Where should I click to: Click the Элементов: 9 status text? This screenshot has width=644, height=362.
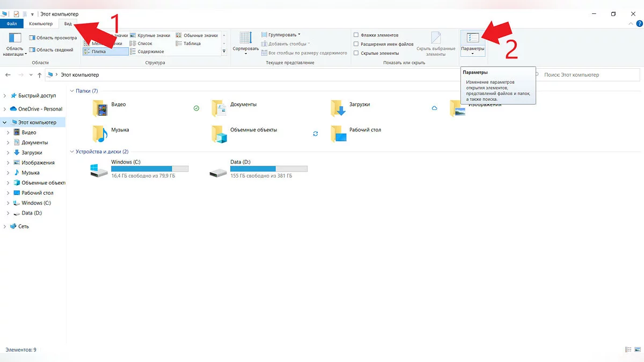[x=21, y=350]
